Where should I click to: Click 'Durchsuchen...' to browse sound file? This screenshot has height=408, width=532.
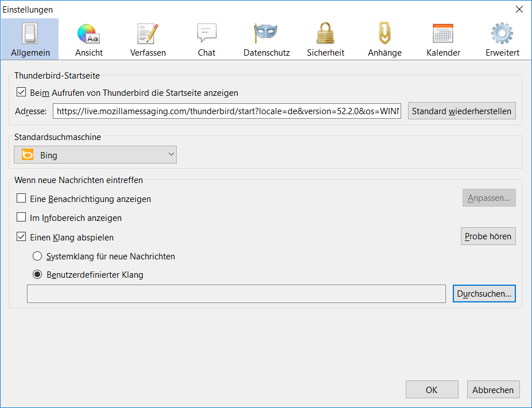pyautogui.click(x=484, y=293)
